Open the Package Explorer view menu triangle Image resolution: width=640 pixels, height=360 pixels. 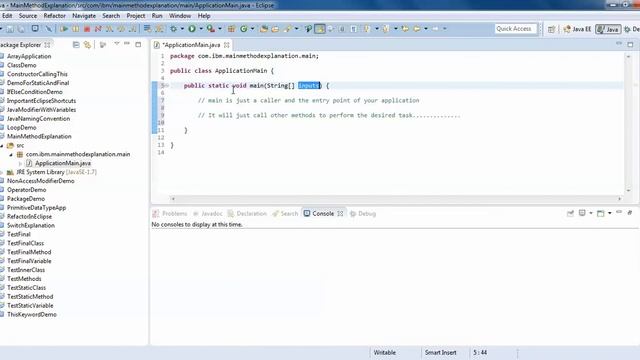click(x=116, y=44)
